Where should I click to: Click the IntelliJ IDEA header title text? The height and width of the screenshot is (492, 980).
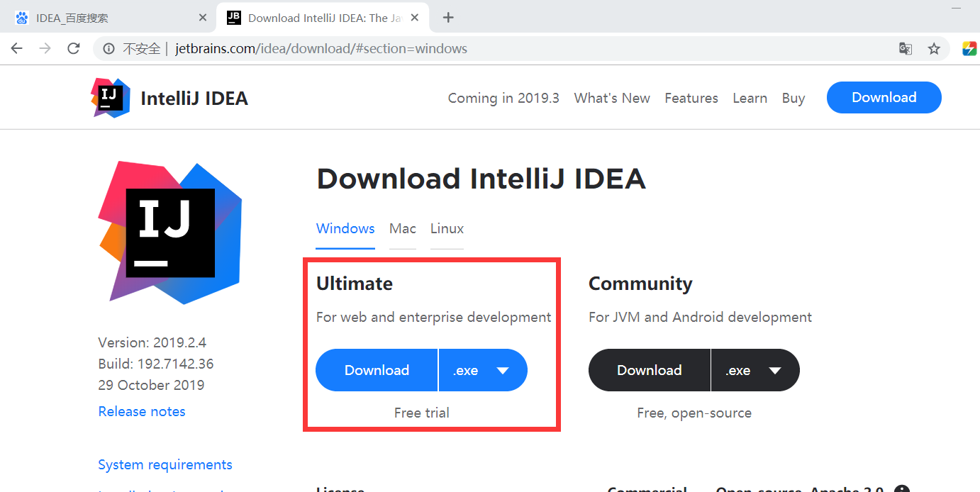[x=194, y=98]
